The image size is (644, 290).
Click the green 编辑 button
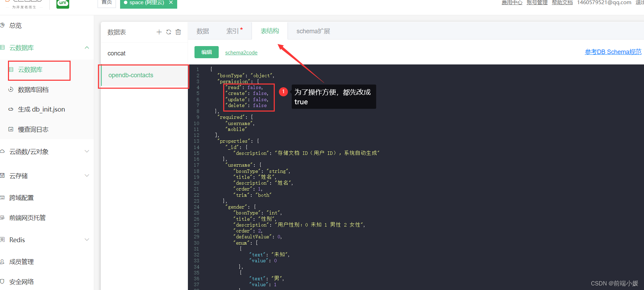[207, 52]
